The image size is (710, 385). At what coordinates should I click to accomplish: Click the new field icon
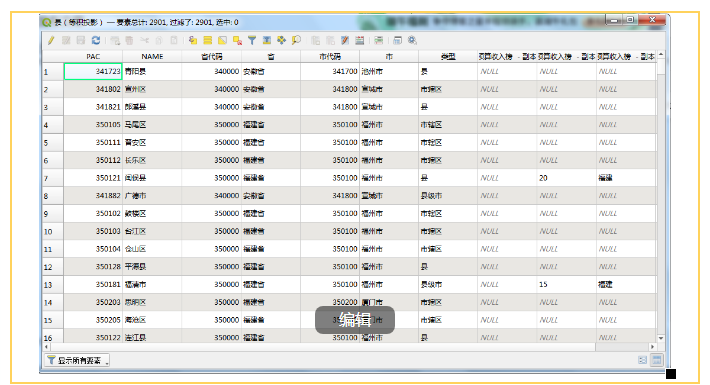pos(316,40)
